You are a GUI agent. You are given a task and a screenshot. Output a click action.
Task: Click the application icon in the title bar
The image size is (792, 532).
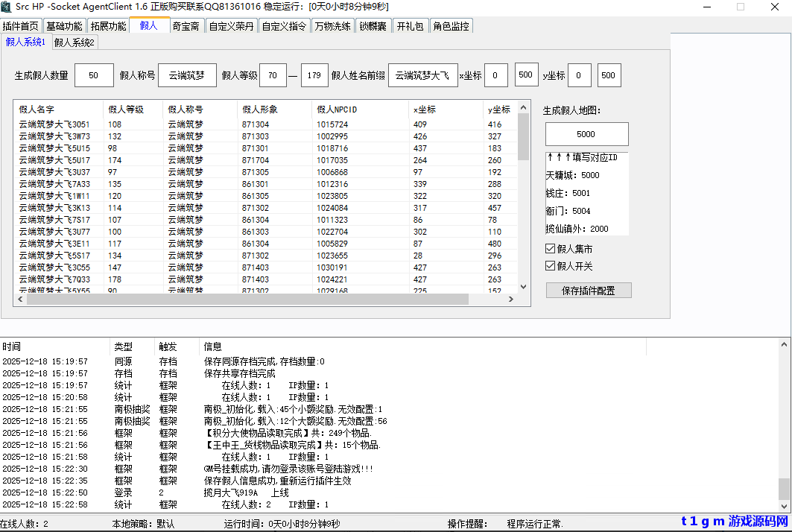pos(7,7)
